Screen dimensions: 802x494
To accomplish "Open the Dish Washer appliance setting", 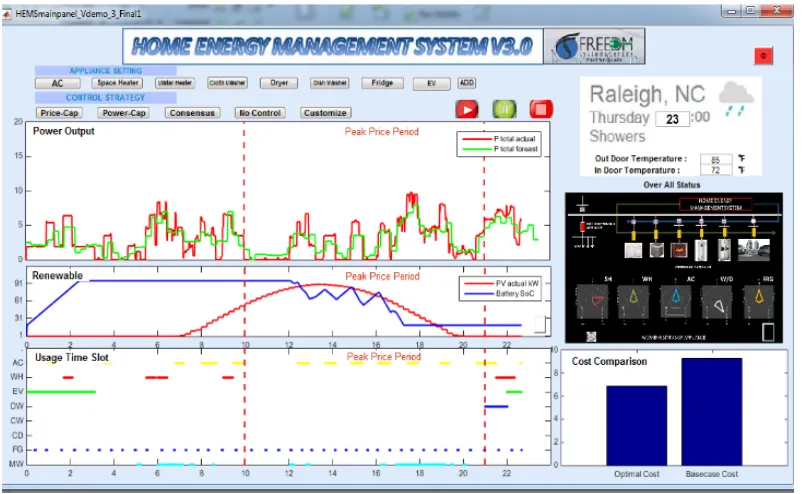I will [330, 83].
